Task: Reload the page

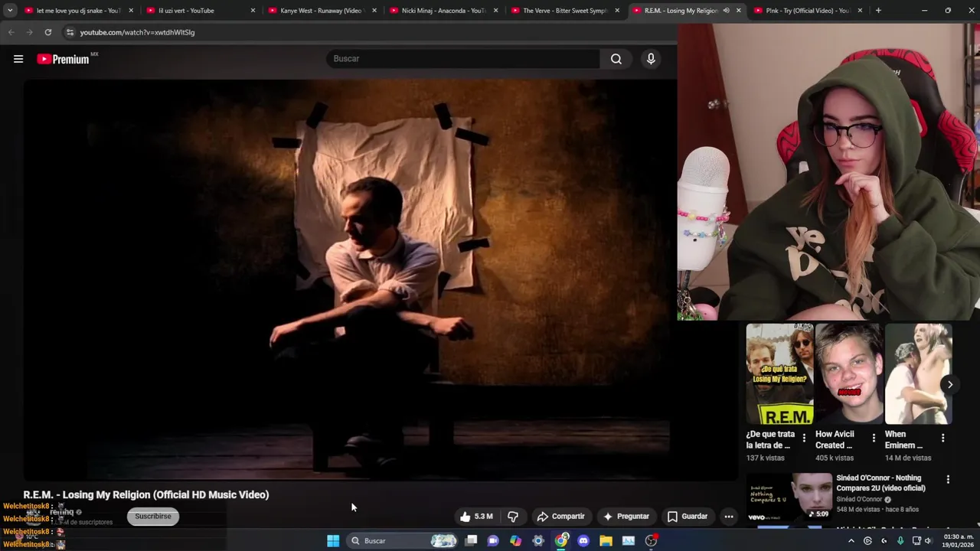Action: 47,32
